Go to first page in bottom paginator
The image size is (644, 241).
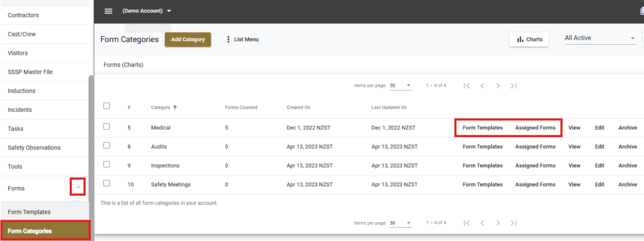(467, 223)
